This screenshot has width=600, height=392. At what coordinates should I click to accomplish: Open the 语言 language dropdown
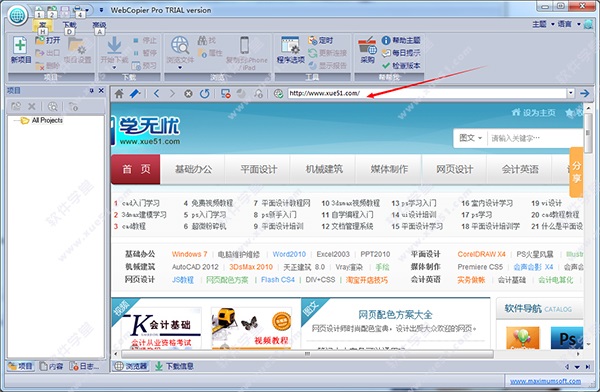(x=569, y=24)
